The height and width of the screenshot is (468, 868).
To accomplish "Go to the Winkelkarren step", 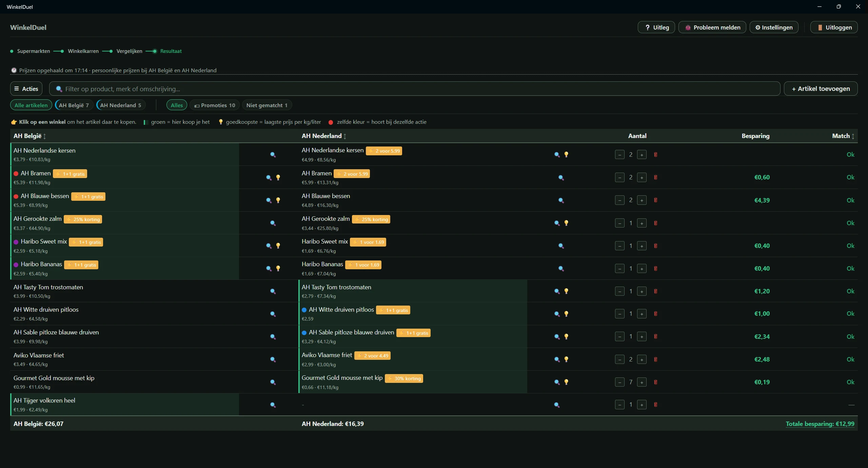I will point(83,51).
